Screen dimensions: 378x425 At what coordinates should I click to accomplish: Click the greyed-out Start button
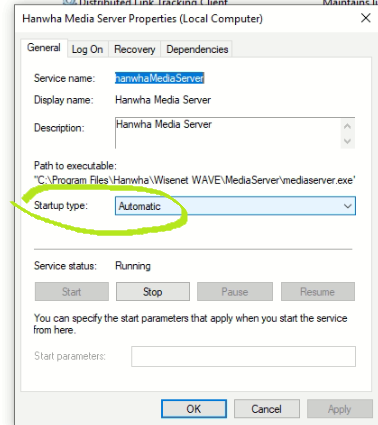point(72,292)
